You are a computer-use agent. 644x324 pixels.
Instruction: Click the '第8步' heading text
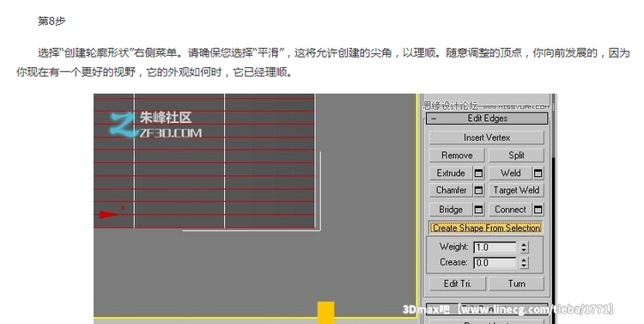[52, 21]
